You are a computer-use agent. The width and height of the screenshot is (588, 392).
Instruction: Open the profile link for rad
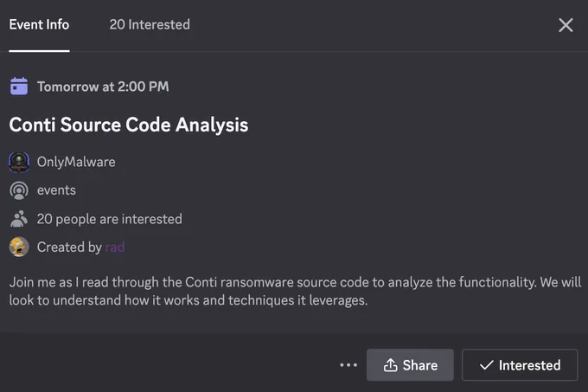(115, 247)
